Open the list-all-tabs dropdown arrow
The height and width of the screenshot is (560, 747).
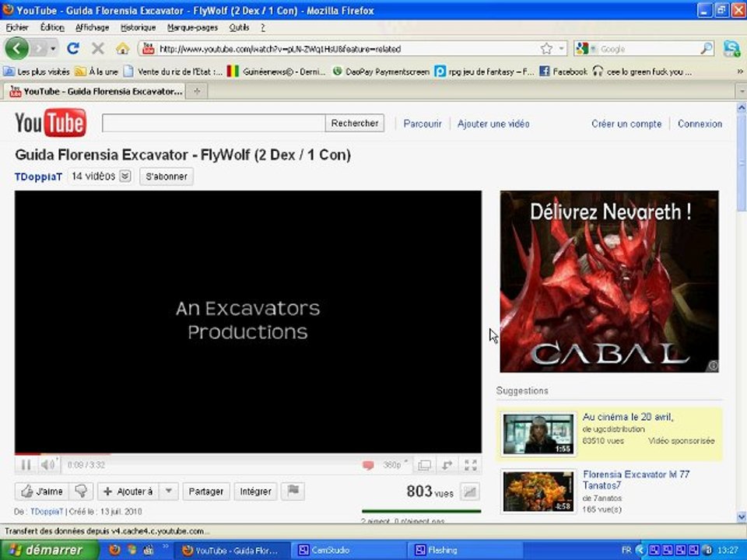[x=742, y=91]
